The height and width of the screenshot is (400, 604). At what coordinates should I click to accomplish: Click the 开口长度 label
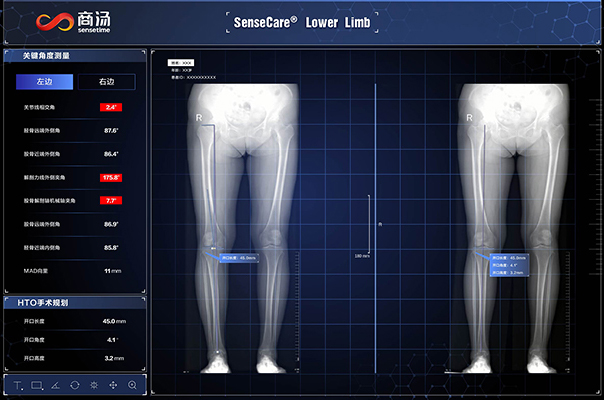click(34, 321)
